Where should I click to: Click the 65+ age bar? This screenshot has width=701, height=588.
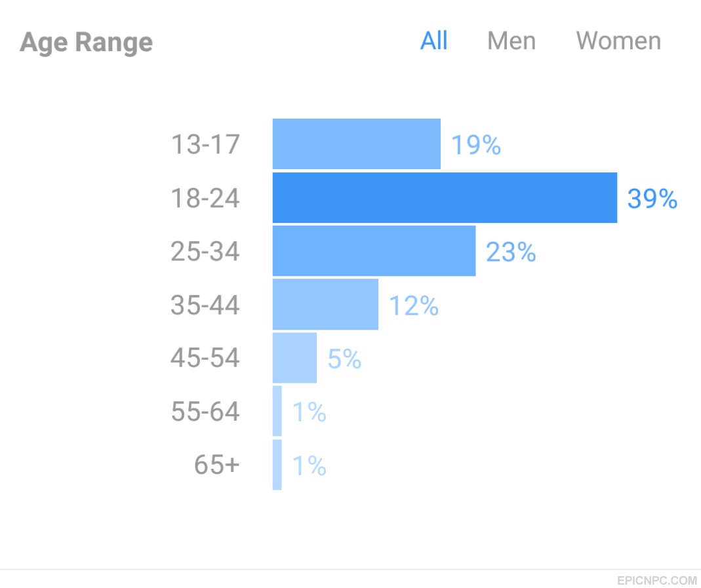pos(277,465)
